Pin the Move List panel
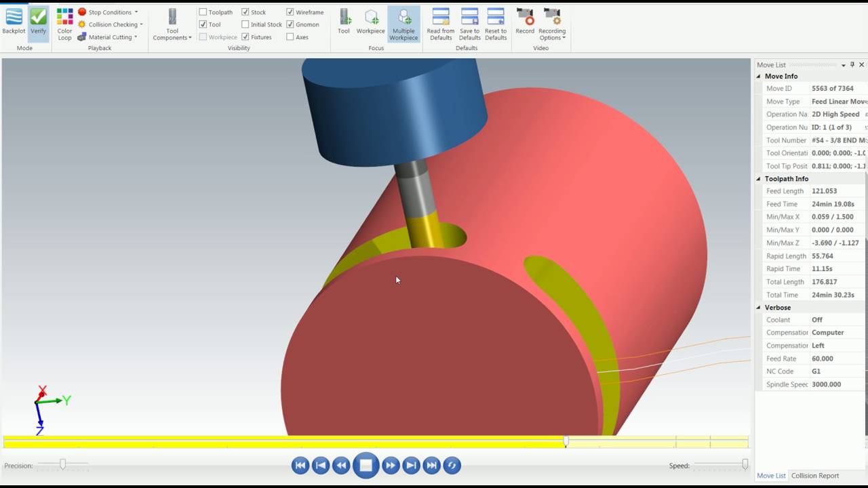The image size is (868, 488). [x=852, y=65]
